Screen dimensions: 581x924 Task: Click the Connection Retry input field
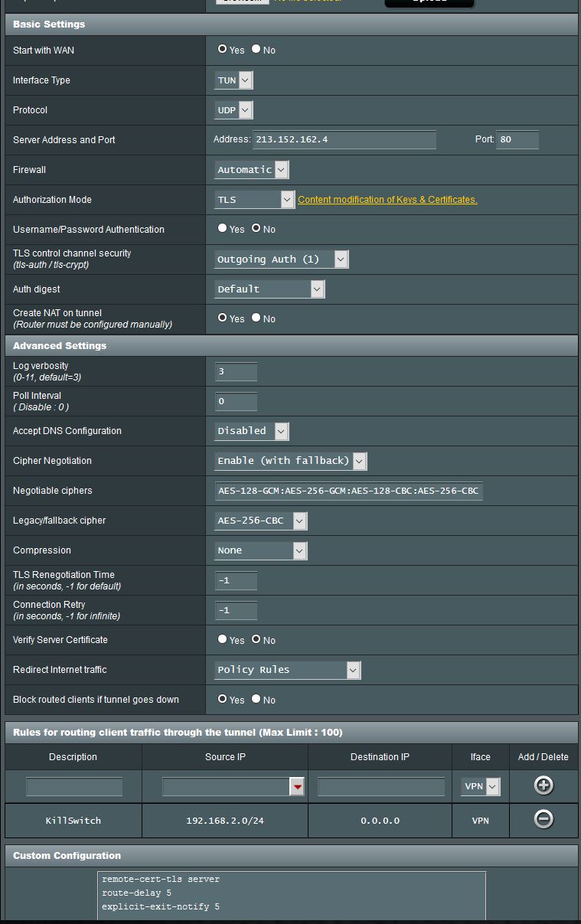coord(236,610)
